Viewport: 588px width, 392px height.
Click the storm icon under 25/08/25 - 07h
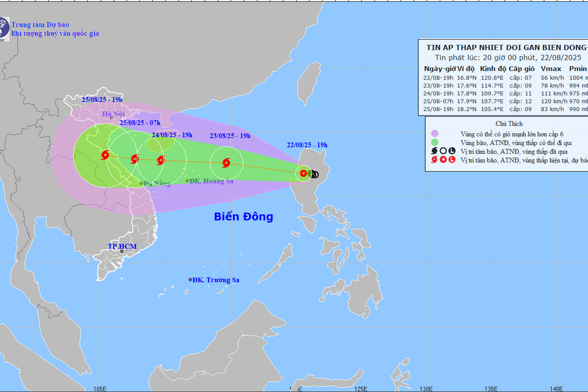click(x=135, y=158)
